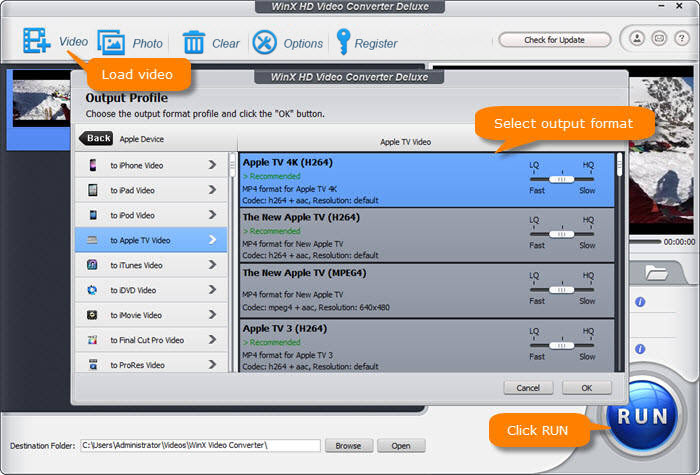Click the Video toolbar label
Viewport: 700px width, 475px height.
[x=73, y=42]
